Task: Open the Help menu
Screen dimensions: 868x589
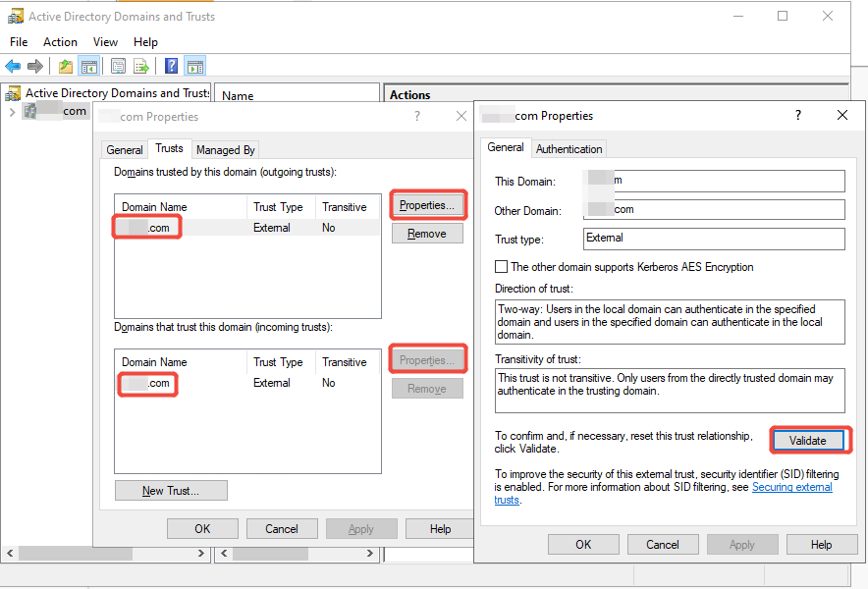Action: tap(145, 42)
